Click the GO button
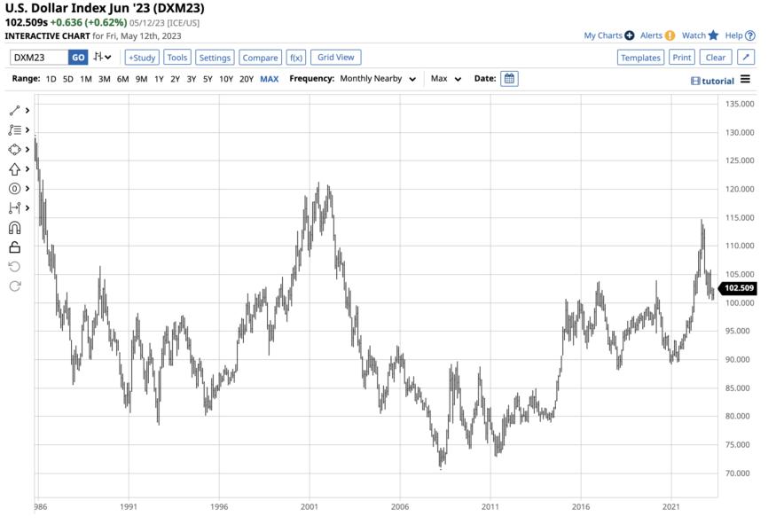This screenshot has height=532, width=776. 78,58
